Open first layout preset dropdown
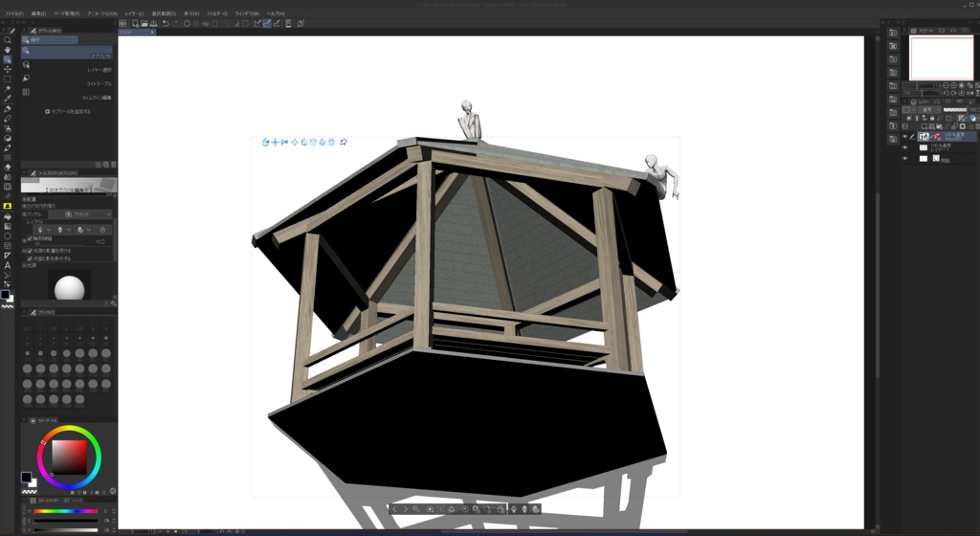This screenshot has width=980, height=536. click(x=42, y=230)
